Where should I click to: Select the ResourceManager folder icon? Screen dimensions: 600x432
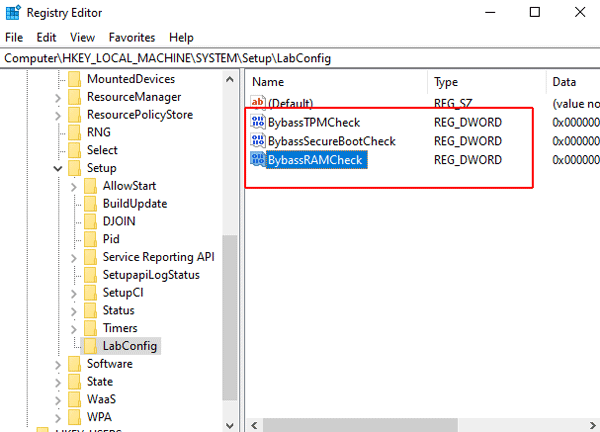[x=75, y=97]
